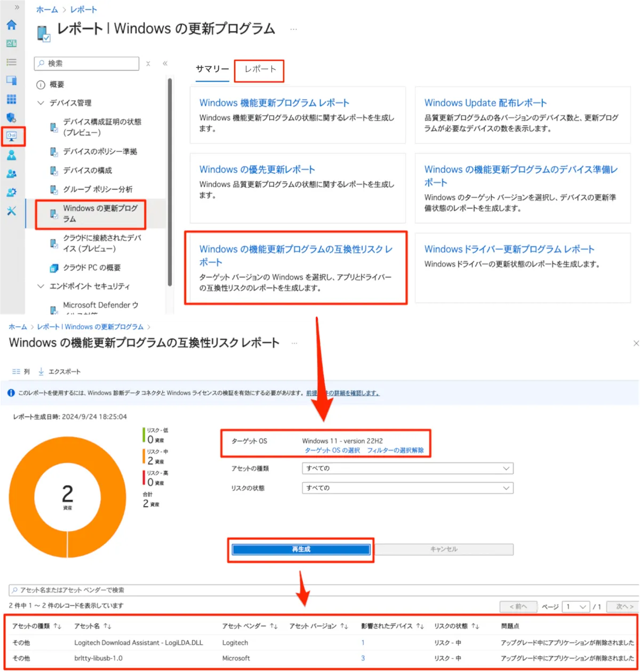Open affected devices count 1 for Logitech
640x672 pixels.
click(x=363, y=643)
